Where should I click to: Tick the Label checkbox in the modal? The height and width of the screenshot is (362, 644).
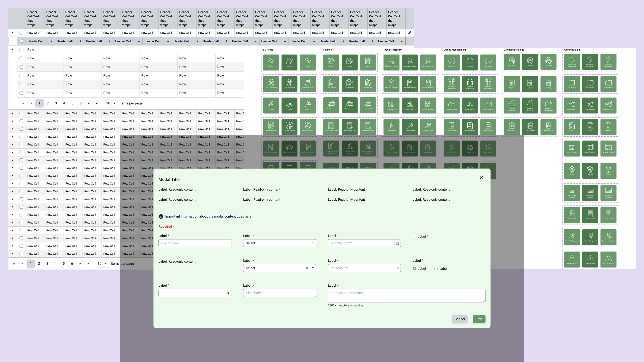tap(414, 237)
